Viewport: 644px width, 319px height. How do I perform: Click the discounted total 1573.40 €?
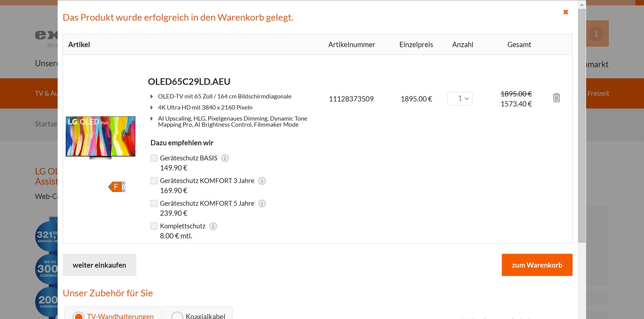[x=516, y=104]
